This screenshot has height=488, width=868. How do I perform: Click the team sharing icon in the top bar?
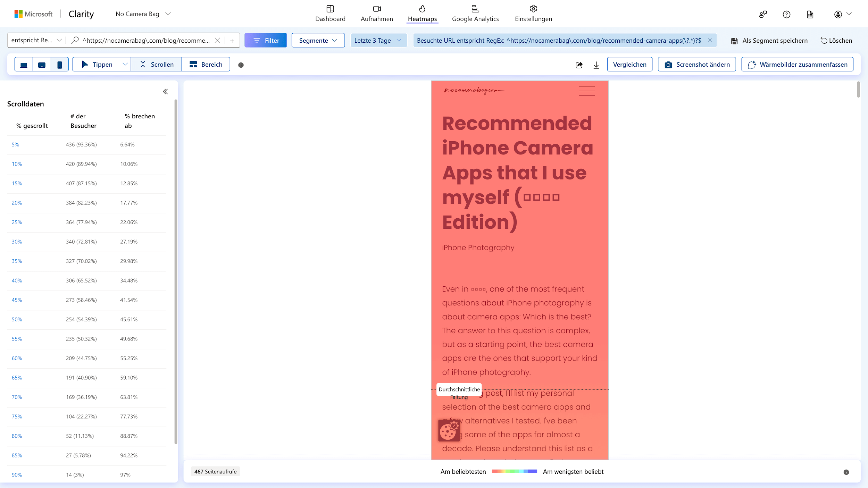[763, 14]
